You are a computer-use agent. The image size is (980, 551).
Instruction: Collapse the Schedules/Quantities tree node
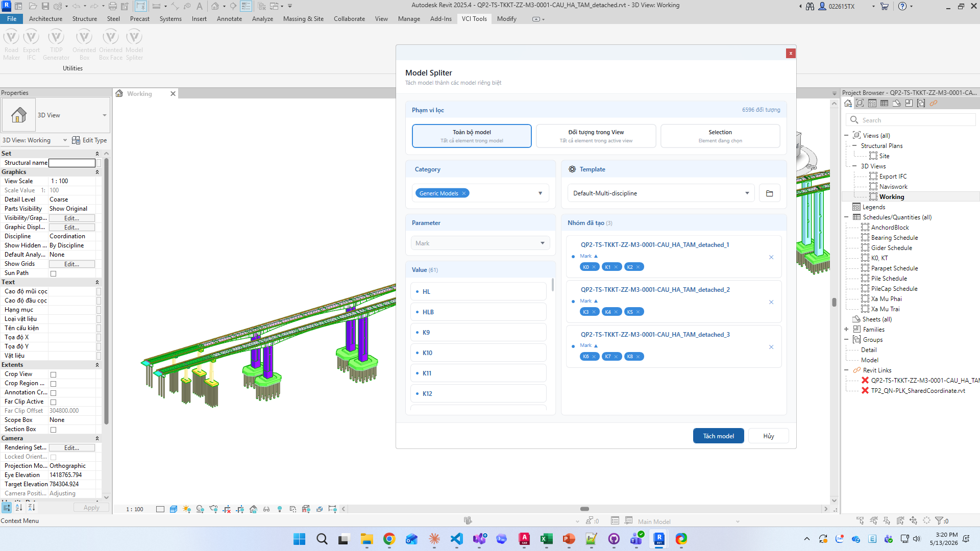coord(846,217)
